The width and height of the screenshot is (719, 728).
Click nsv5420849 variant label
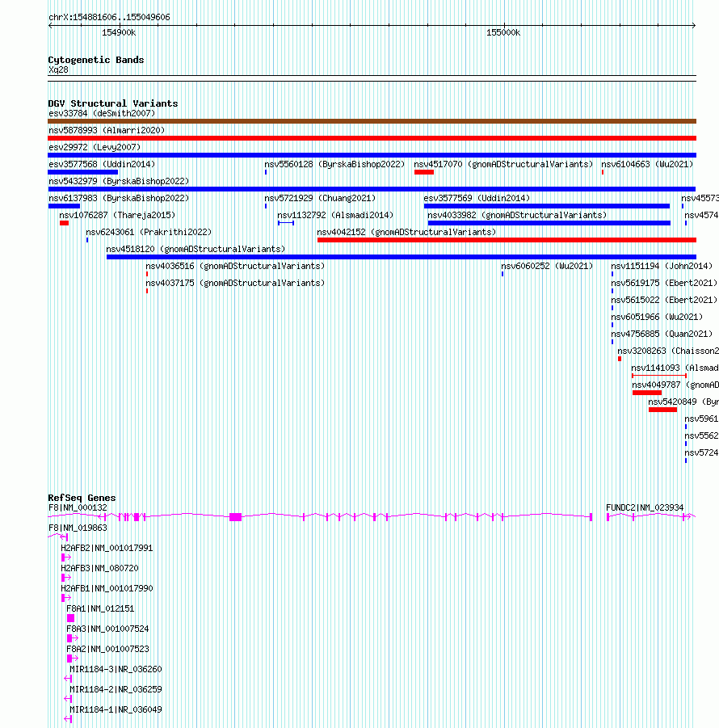683,402
